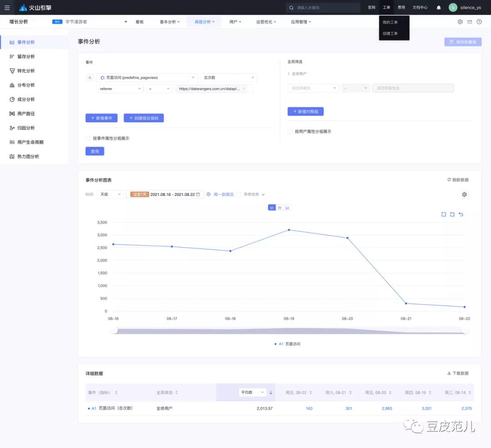The width and height of the screenshot is (491, 448).
Task: Switch to bar chart view icon
Action: (287, 208)
